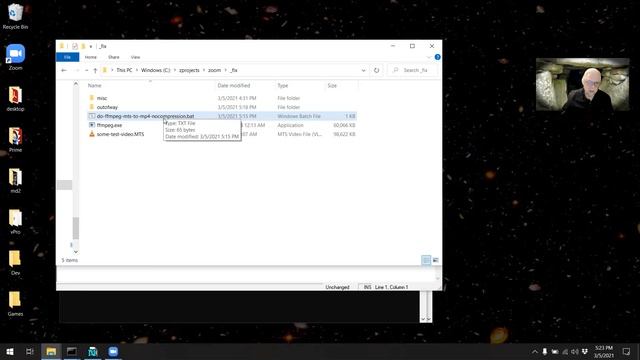The image size is (640, 360).
Task: Refresh the current folder
Action: click(376, 70)
